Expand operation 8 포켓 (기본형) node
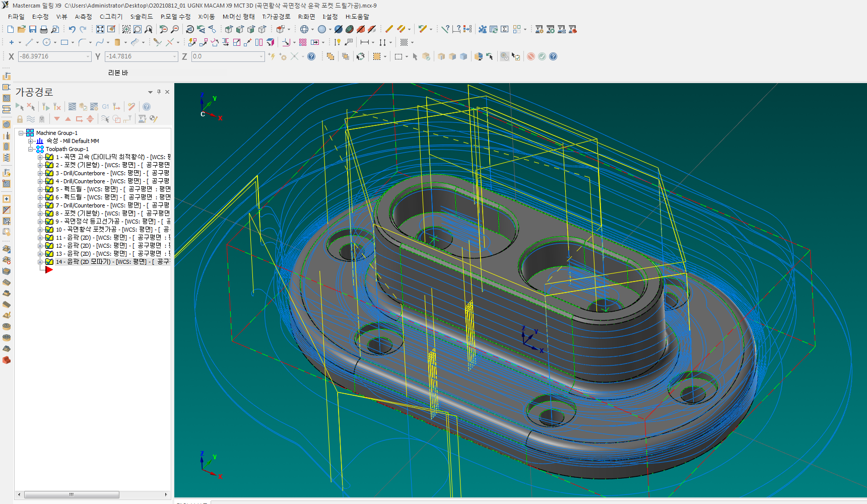This screenshot has width=867, height=504. click(x=40, y=213)
